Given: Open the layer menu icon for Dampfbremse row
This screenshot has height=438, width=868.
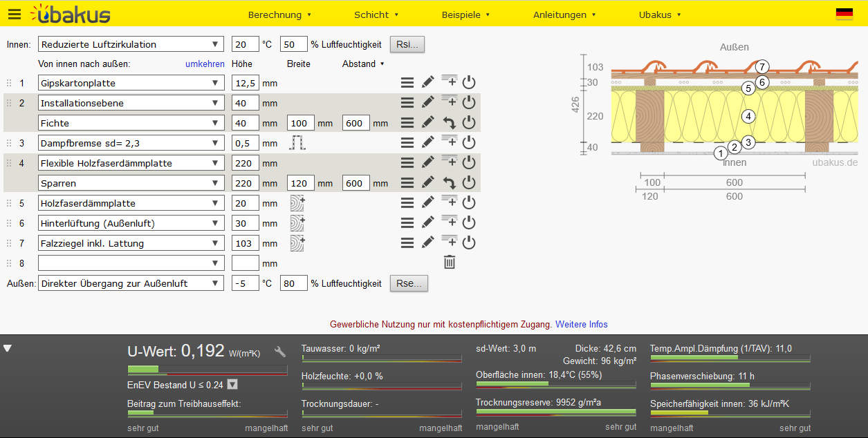Looking at the screenshot, I should coord(407,143).
